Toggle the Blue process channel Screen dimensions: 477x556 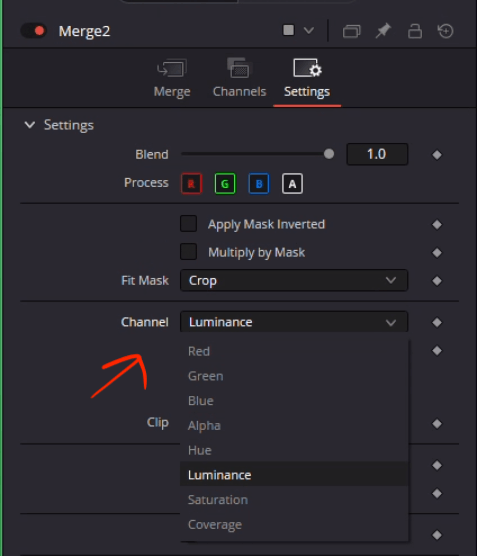point(259,184)
